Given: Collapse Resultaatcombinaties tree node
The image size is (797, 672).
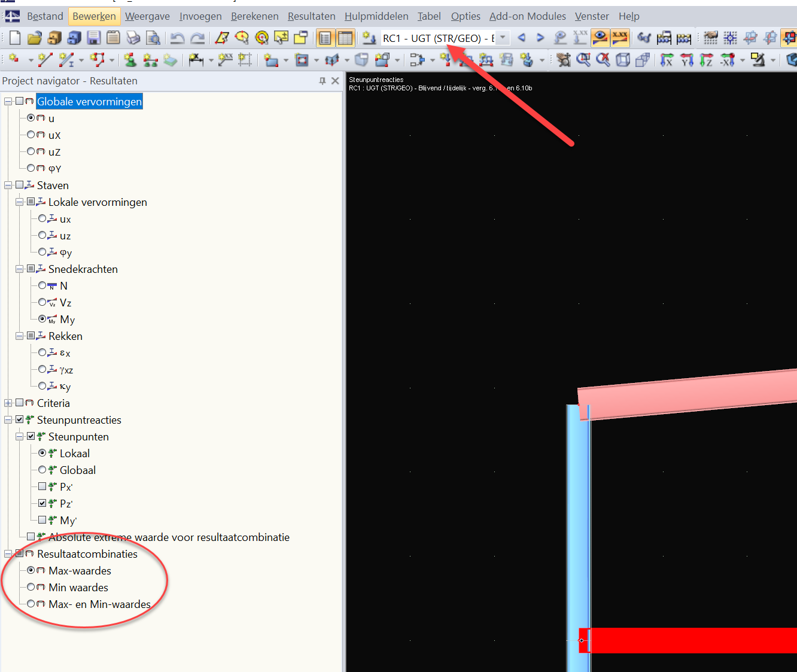Looking at the screenshot, I should coord(8,554).
